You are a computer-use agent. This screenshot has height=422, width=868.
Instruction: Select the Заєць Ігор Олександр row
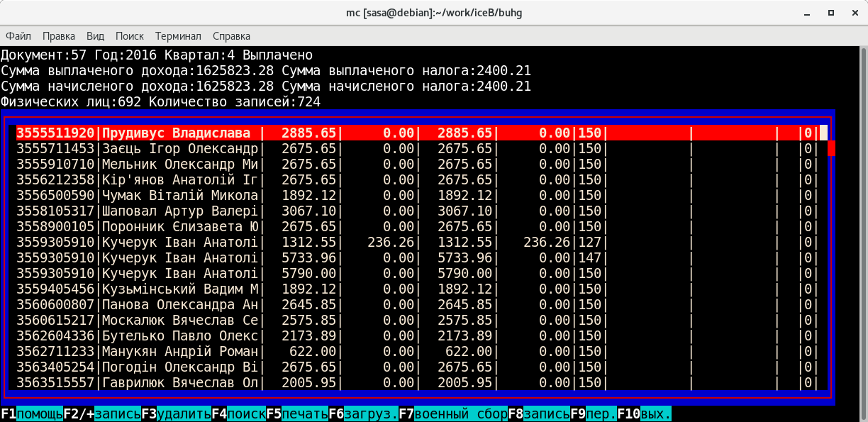pos(181,149)
